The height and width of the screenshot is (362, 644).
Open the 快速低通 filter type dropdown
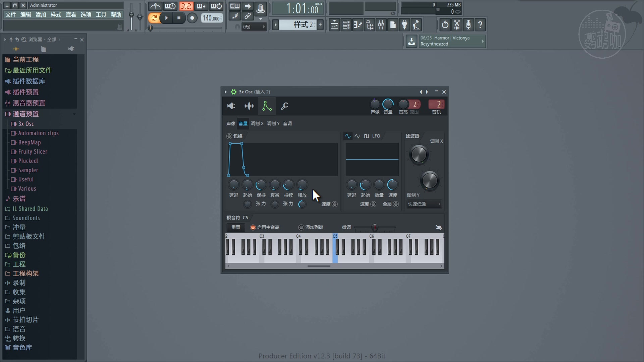click(424, 204)
